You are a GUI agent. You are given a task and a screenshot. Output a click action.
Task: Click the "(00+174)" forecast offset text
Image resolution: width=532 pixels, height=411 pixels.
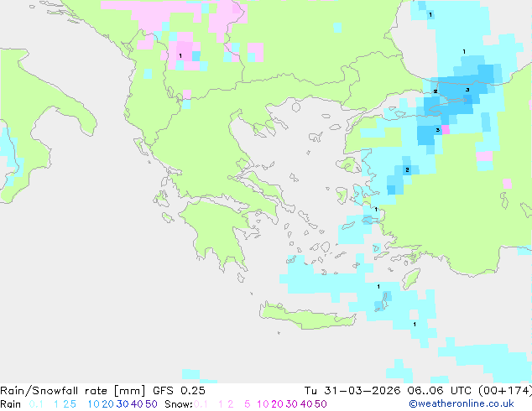(504, 391)
